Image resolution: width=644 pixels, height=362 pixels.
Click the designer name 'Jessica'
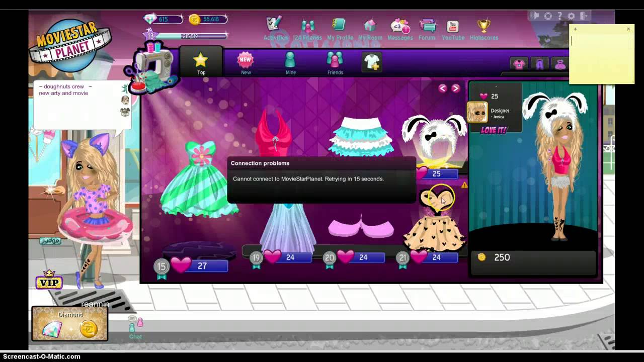click(x=498, y=117)
